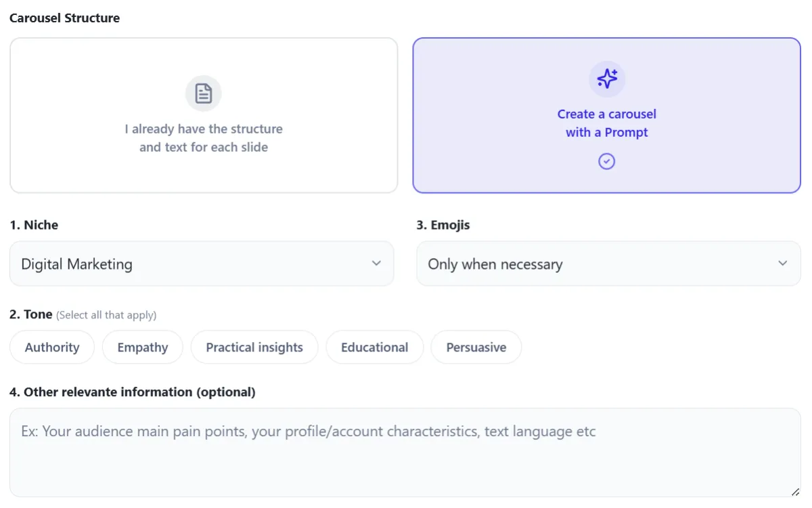Click the '1. Niche' field label
Image resolution: width=812 pixels, height=508 pixels.
(x=34, y=225)
